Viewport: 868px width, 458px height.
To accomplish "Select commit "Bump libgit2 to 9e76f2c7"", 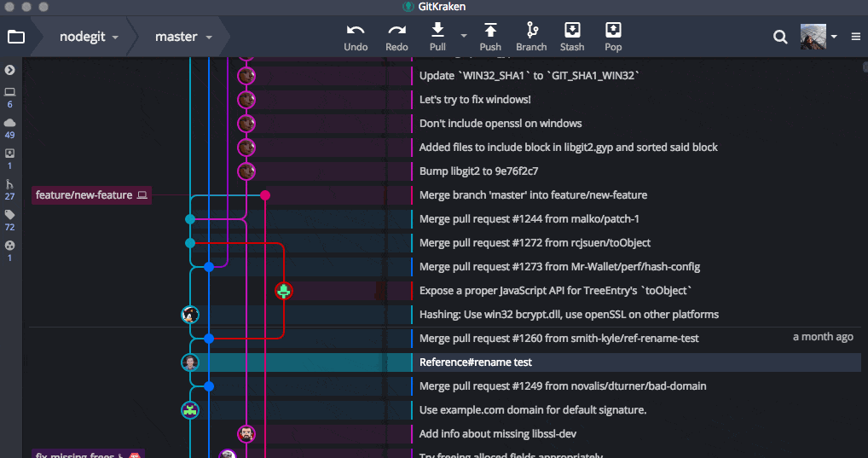I will [478, 171].
